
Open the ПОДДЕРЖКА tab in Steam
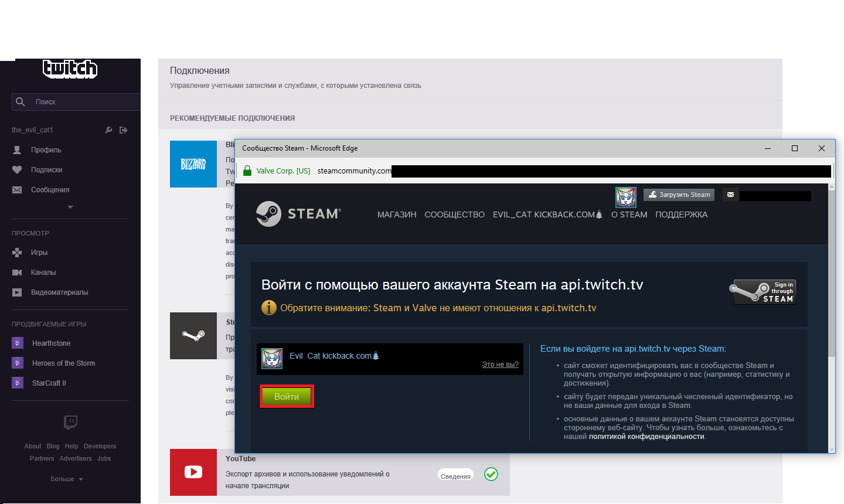(x=682, y=214)
